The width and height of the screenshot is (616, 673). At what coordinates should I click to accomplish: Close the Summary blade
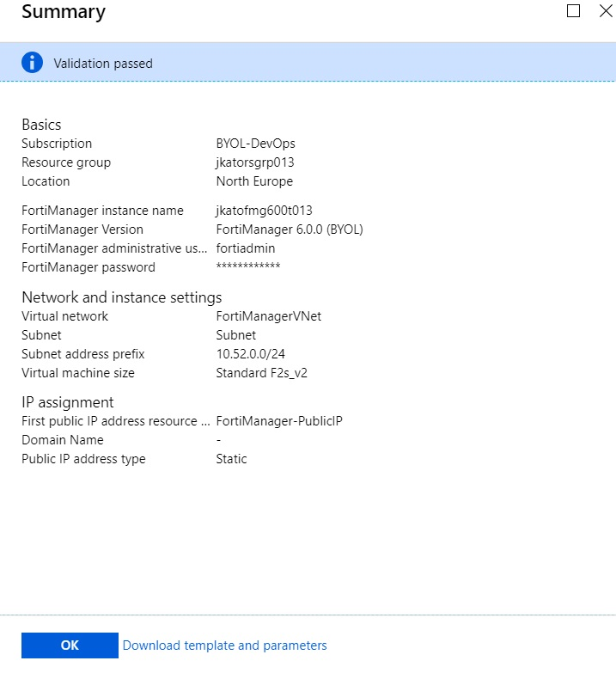click(x=604, y=11)
